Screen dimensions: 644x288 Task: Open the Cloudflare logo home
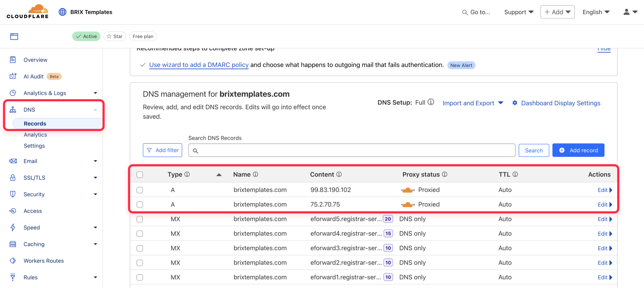click(28, 12)
